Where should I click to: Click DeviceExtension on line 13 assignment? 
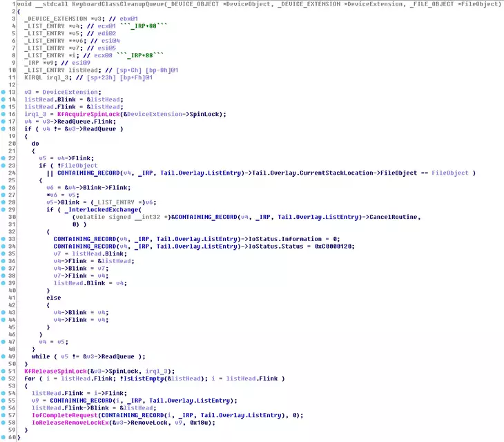coord(70,92)
